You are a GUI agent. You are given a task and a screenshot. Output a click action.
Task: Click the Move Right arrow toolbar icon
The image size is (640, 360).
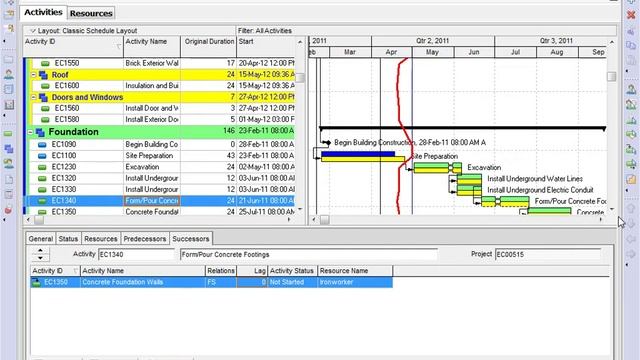(x=631, y=254)
